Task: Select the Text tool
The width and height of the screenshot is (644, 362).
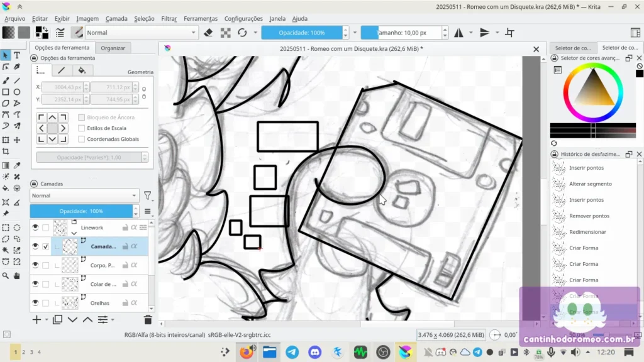Action: point(17,55)
